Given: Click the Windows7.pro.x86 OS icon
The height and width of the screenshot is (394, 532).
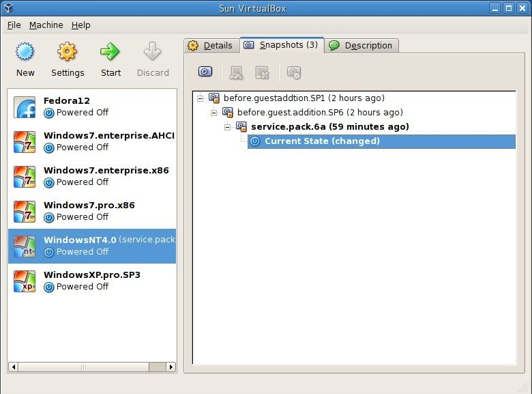Looking at the screenshot, I should point(25,212).
